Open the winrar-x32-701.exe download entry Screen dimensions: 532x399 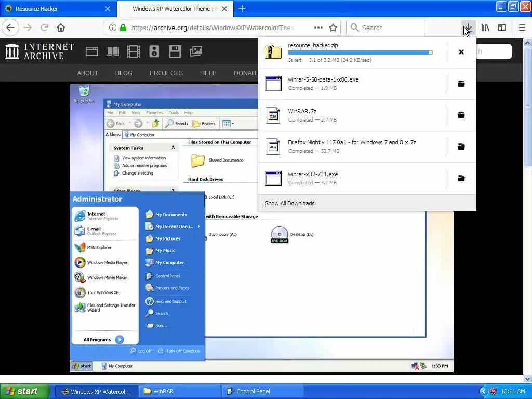(352, 178)
